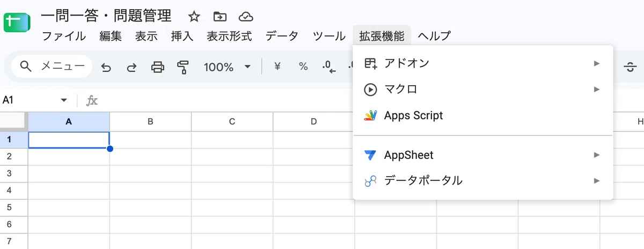Viewport: 644px width, 249px height.
Task: Select the paint format roller icon
Action: click(x=183, y=67)
